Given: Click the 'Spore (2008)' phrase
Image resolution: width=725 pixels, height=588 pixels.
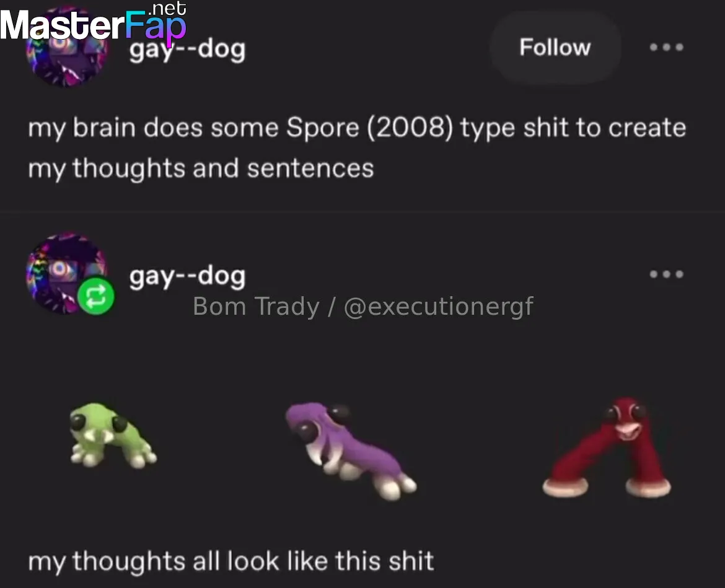Looking at the screenshot, I should [x=369, y=128].
